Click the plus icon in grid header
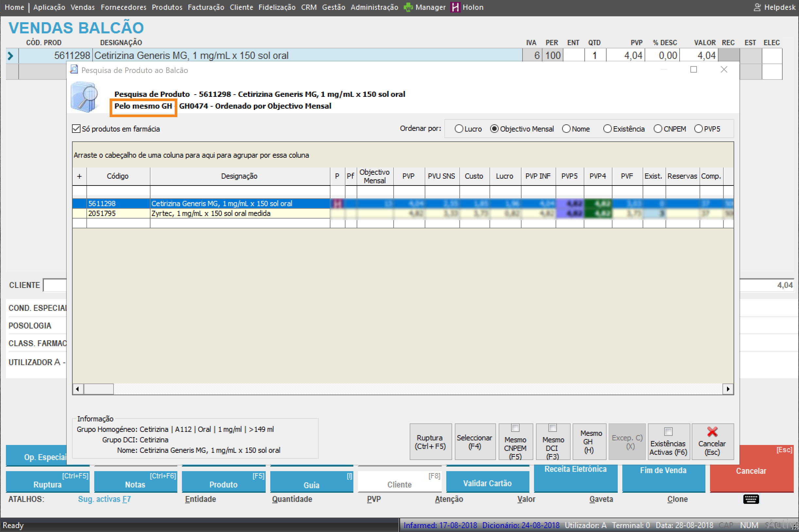 79,176
